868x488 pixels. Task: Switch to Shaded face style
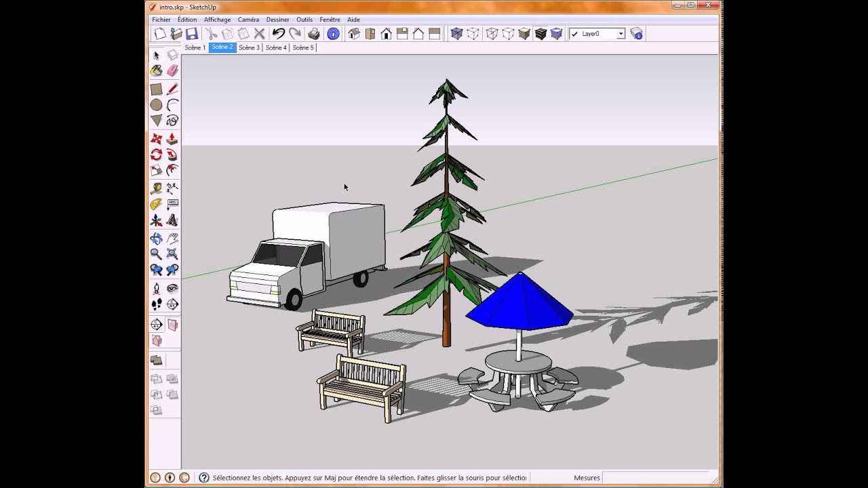[524, 33]
